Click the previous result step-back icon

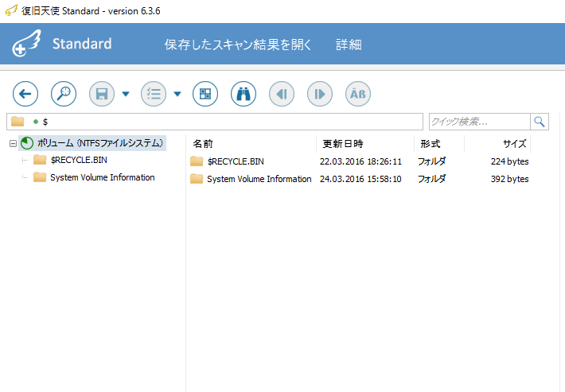click(282, 94)
